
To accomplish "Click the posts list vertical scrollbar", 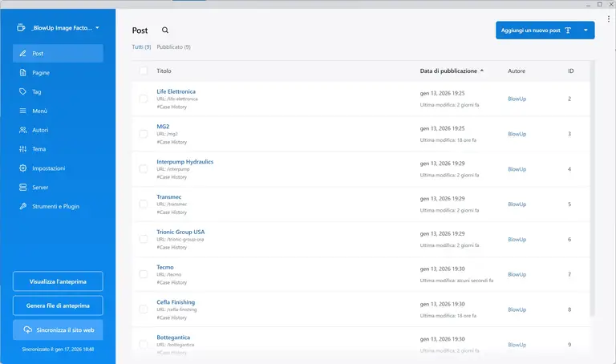I will [x=593, y=188].
